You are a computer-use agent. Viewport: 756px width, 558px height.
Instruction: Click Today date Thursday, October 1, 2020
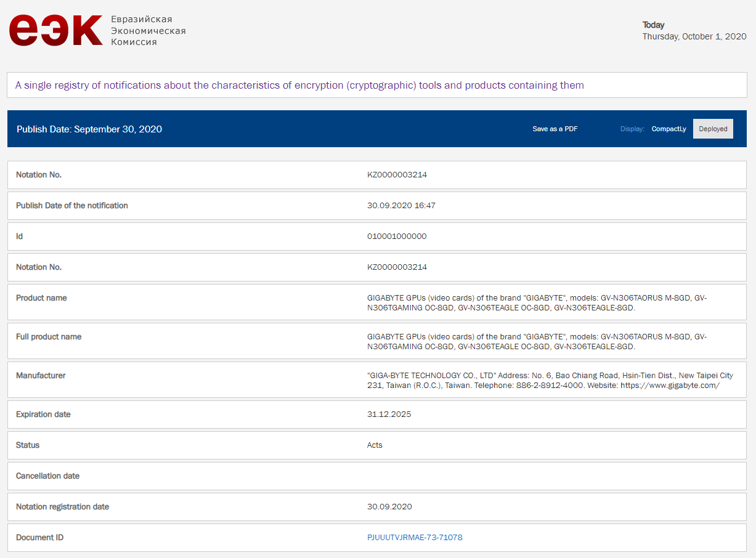[x=694, y=36]
